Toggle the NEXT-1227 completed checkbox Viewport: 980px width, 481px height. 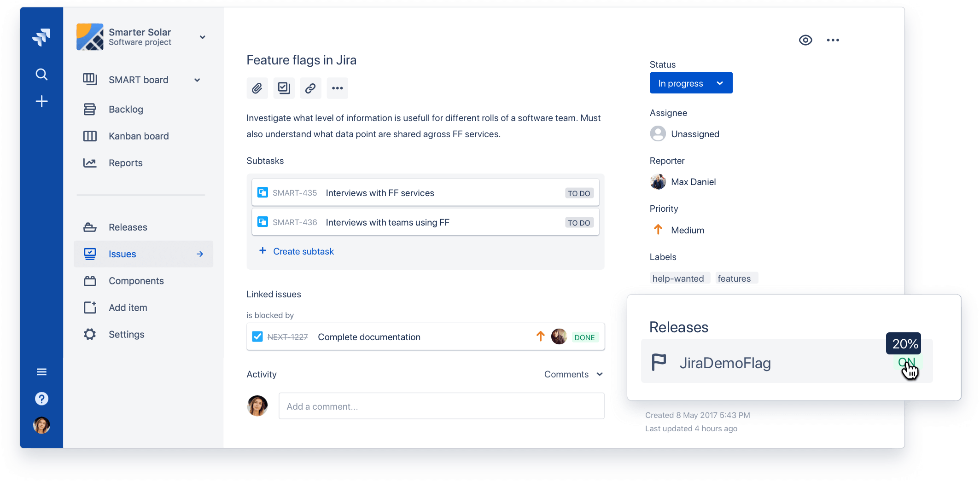(x=257, y=336)
